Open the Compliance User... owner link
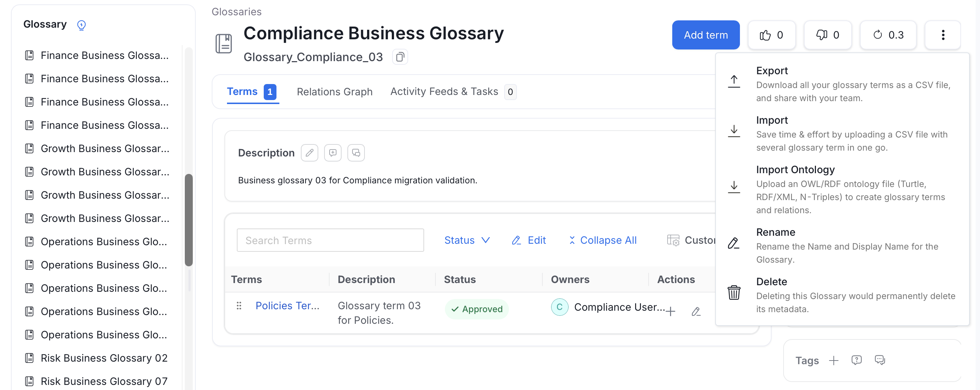Viewport: 980px width, 390px height. point(619,307)
